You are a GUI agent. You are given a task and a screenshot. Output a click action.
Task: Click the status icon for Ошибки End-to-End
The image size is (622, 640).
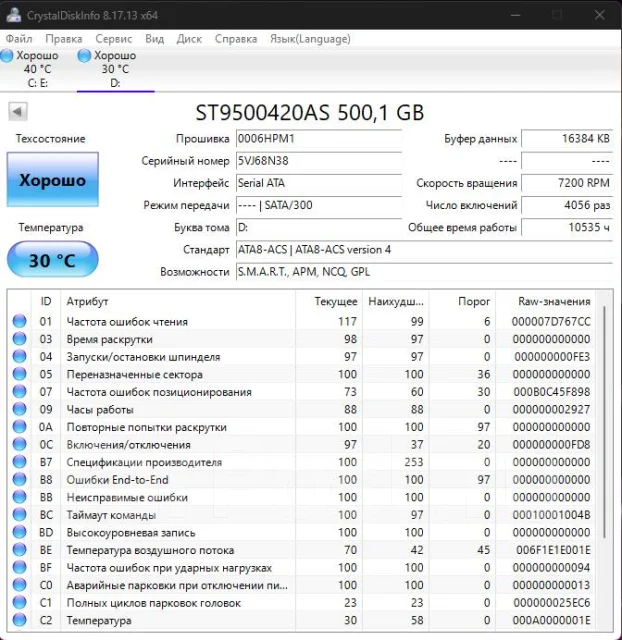point(19,479)
